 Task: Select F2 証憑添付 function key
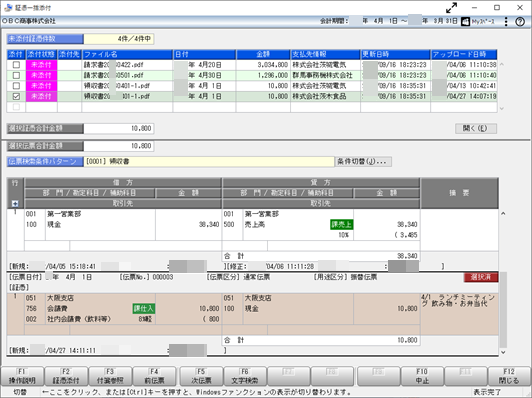click(66, 376)
